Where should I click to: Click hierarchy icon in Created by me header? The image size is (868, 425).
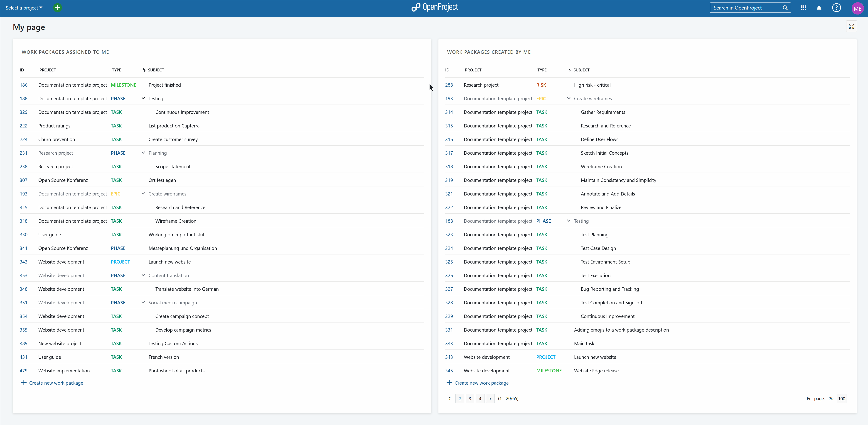pos(569,70)
